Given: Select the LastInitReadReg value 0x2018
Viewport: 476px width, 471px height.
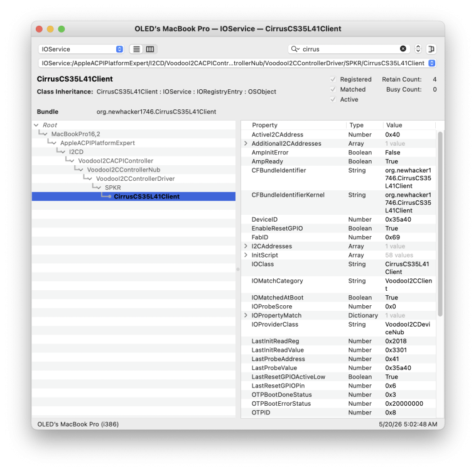Looking at the screenshot, I should point(396,341).
